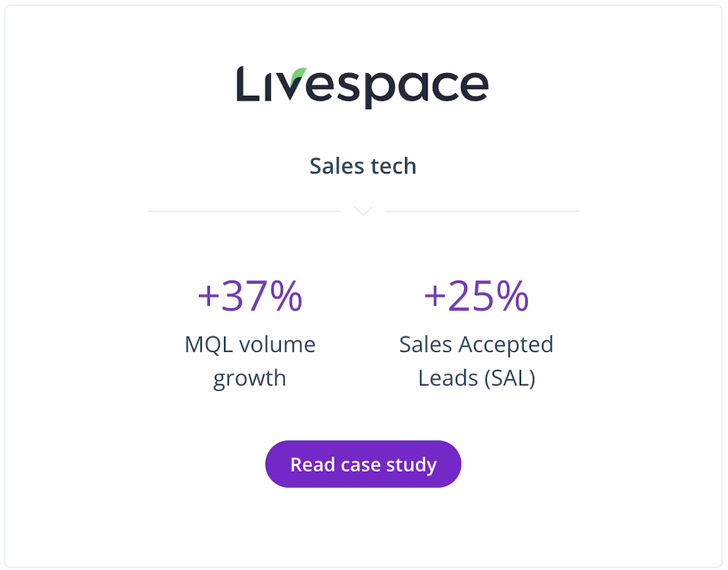Image resolution: width=728 pixels, height=570 pixels.
Task: Click the percent sign in +25%
Action: (512, 295)
